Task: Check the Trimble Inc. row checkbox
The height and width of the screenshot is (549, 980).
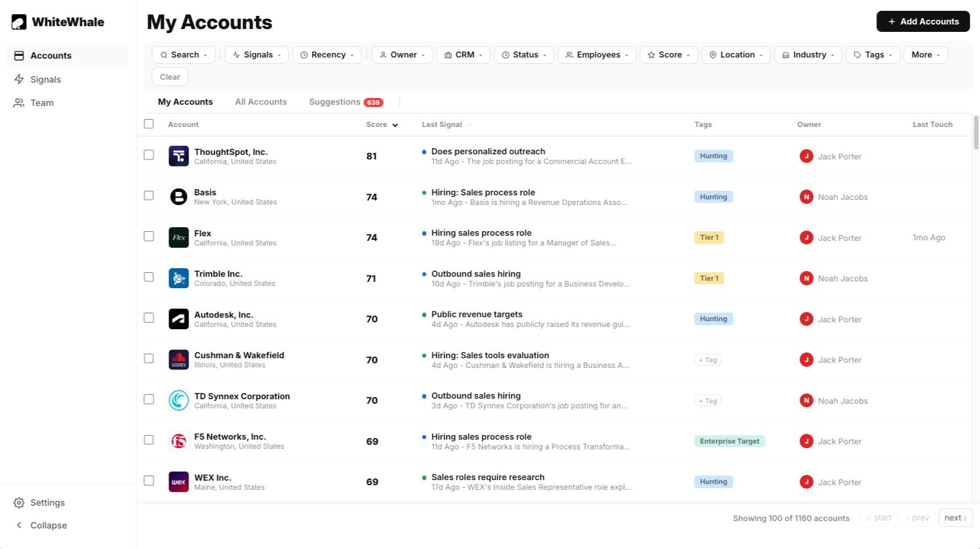Action: [149, 277]
